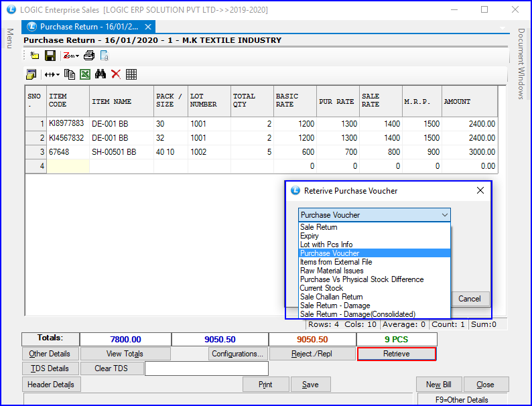Click the View Totals button
Screen dimensions: 532x406
pos(125,354)
